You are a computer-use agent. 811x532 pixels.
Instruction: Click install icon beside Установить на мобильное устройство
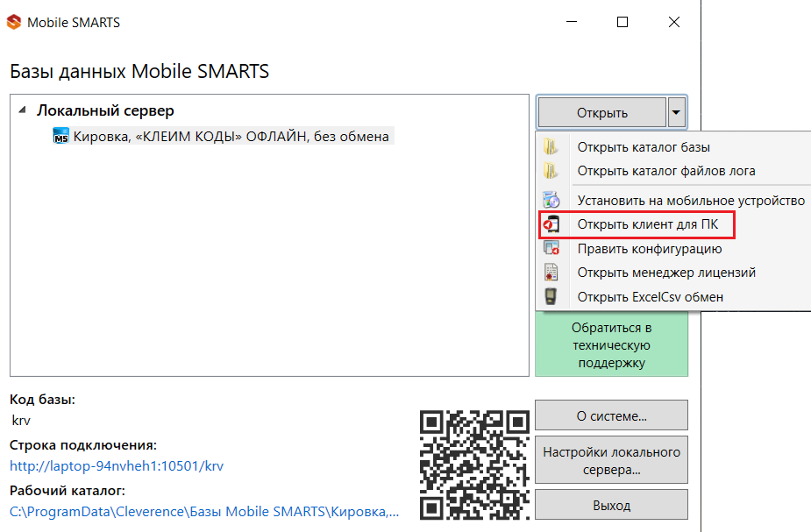[x=551, y=200]
